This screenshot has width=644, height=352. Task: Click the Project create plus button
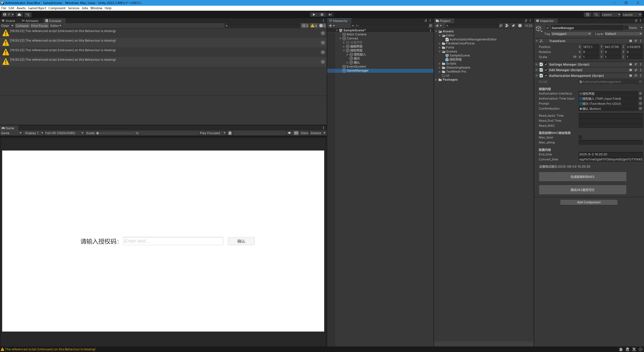click(x=439, y=26)
